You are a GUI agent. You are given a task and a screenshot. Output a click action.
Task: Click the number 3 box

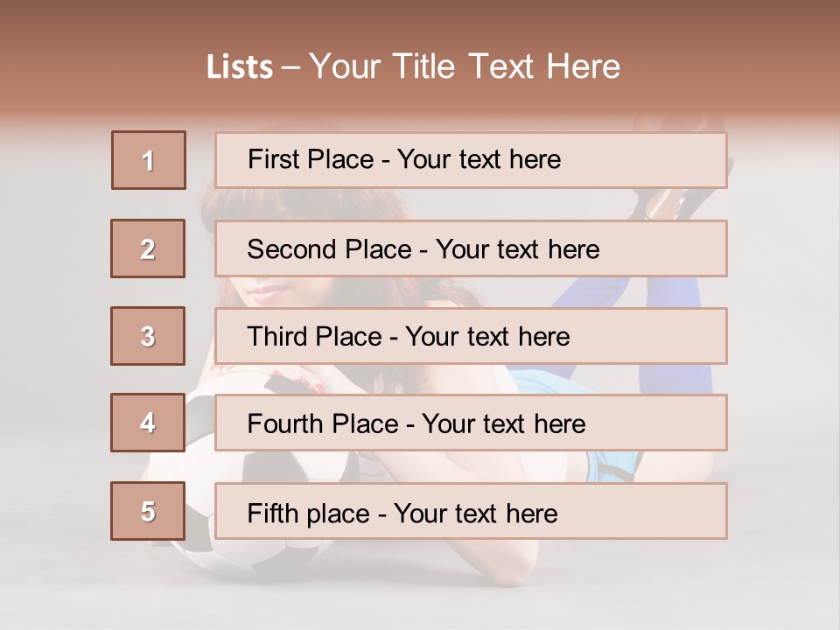[x=148, y=336]
